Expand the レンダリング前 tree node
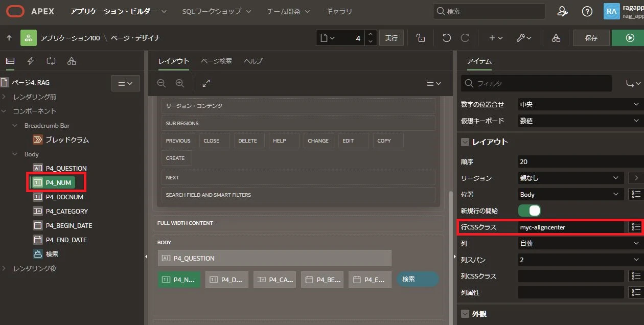The image size is (644, 325). click(x=4, y=97)
